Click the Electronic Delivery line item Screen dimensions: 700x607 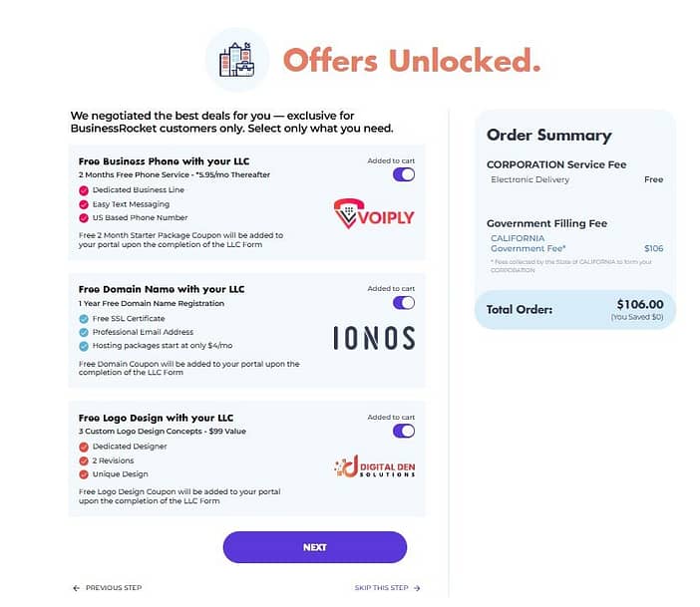coord(576,179)
